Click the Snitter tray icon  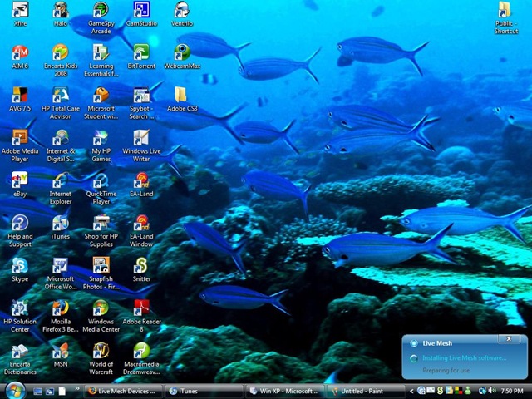[x=440, y=391]
